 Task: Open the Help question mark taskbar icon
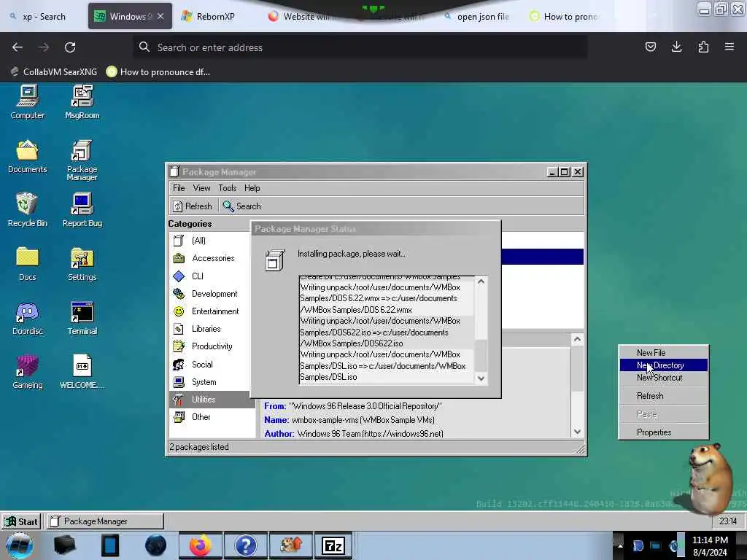click(x=245, y=545)
